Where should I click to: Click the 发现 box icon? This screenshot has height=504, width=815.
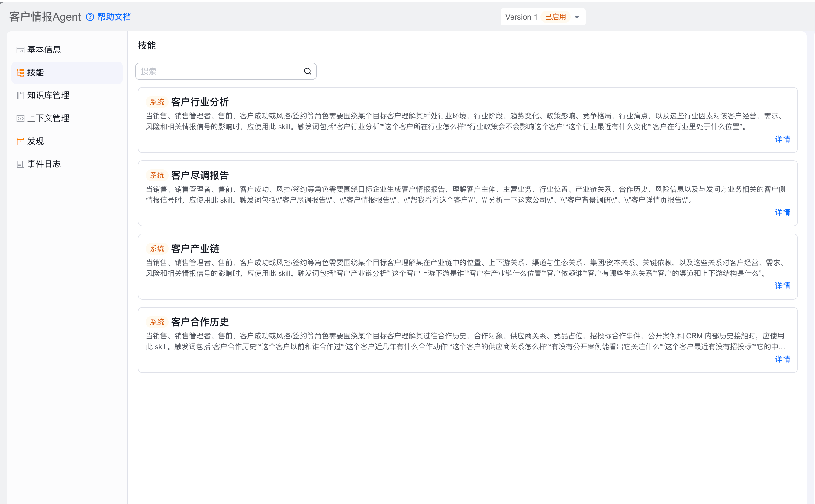pyautogui.click(x=20, y=141)
